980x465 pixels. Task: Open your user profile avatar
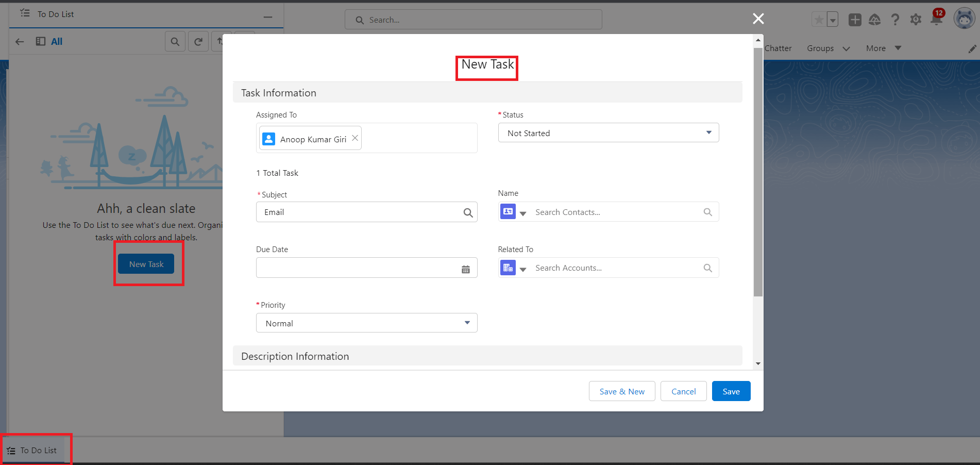coord(964,18)
